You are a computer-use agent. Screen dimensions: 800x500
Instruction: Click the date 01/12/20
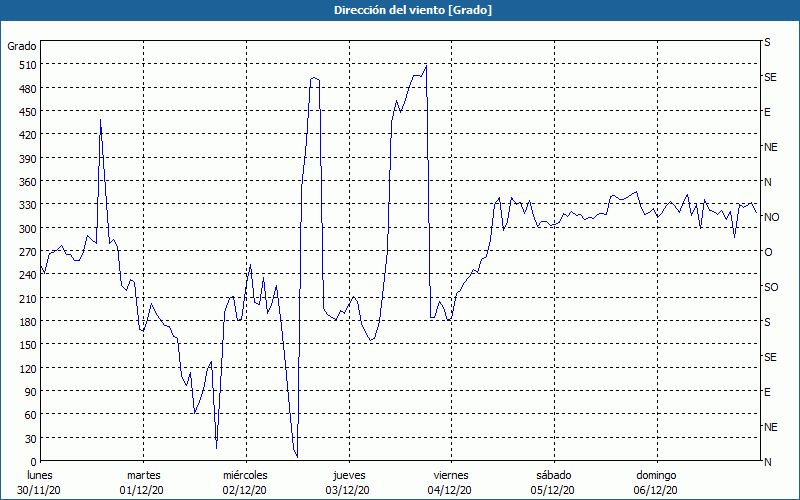click(142, 490)
